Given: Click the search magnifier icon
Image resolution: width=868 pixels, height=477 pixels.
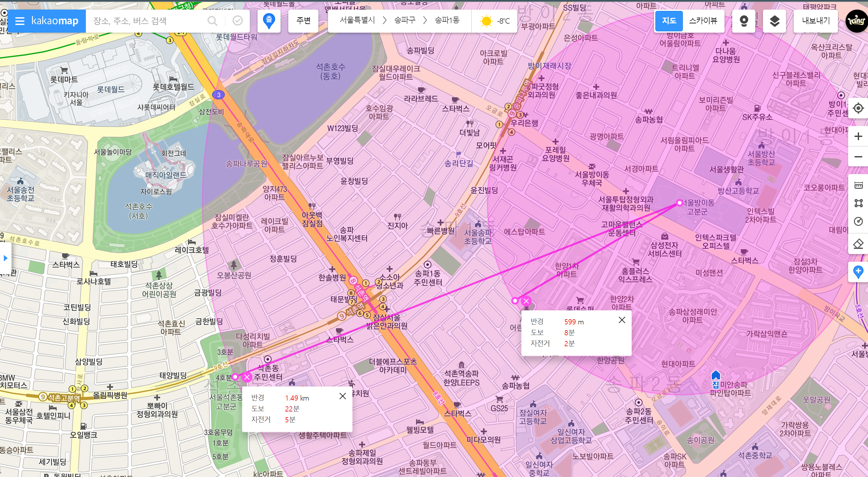Looking at the screenshot, I should pos(212,21).
